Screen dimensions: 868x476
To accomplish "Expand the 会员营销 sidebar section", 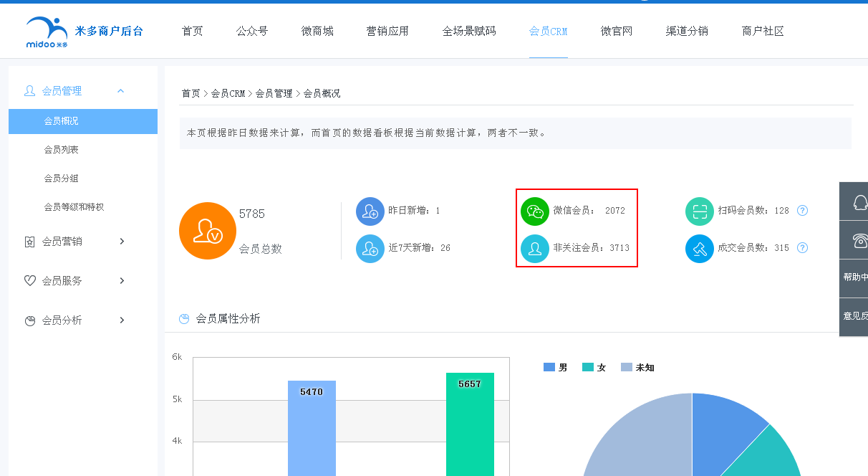I will coord(122,242).
